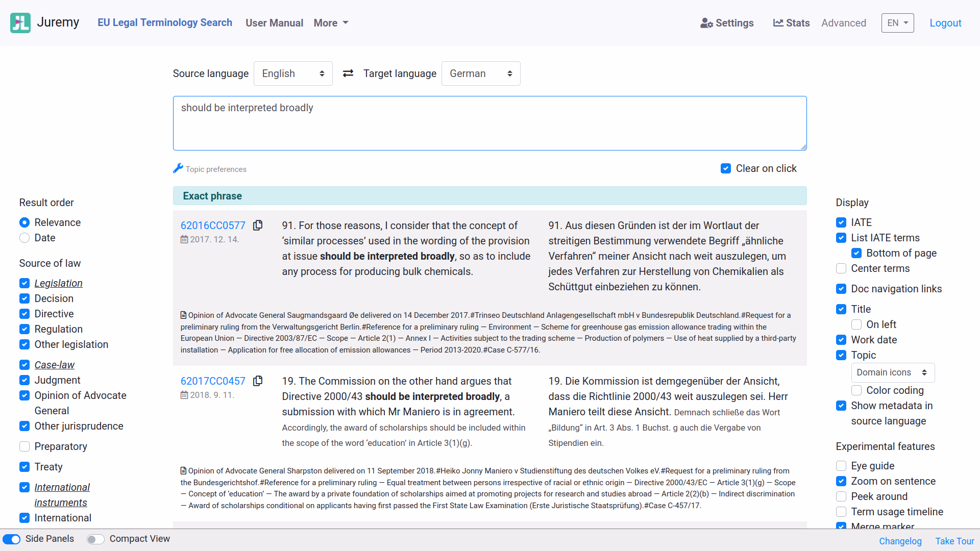Screen dimensions: 980x551
Task: Uncheck the Treaty checkbox
Action: point(24,467)
